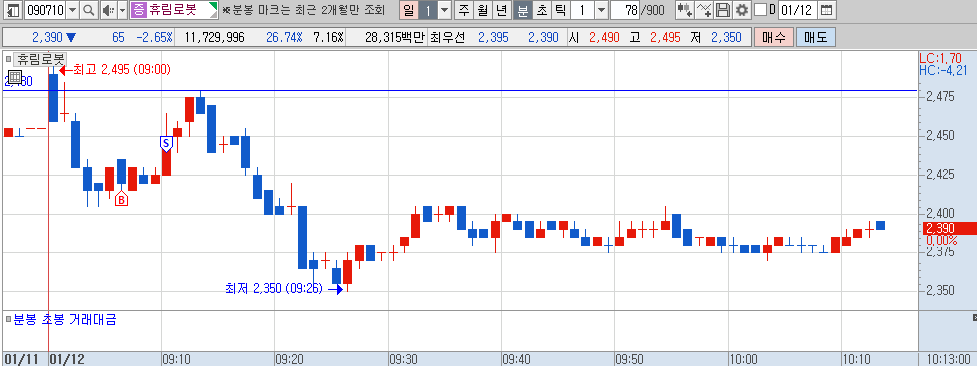Select second 초 chart period
The width and height of the screenshot is (977, 366).
tap(541, 9)
